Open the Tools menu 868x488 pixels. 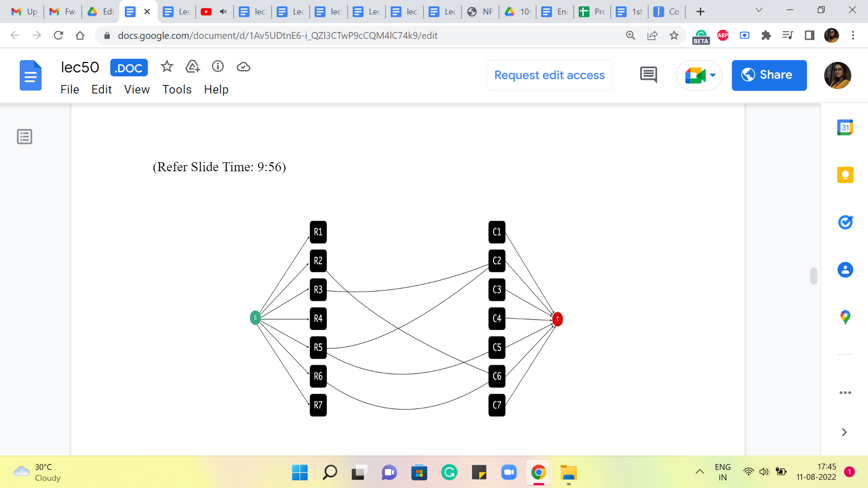(177, 89)
